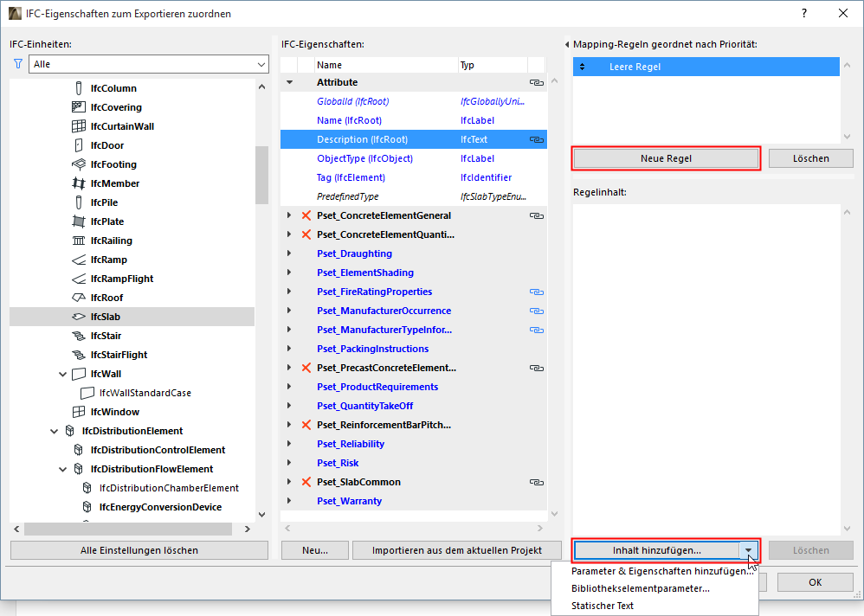Choose Bibliothekselementparameter... menu entry
Viewport: 864px width, 616px height.
tap(641, 588)
